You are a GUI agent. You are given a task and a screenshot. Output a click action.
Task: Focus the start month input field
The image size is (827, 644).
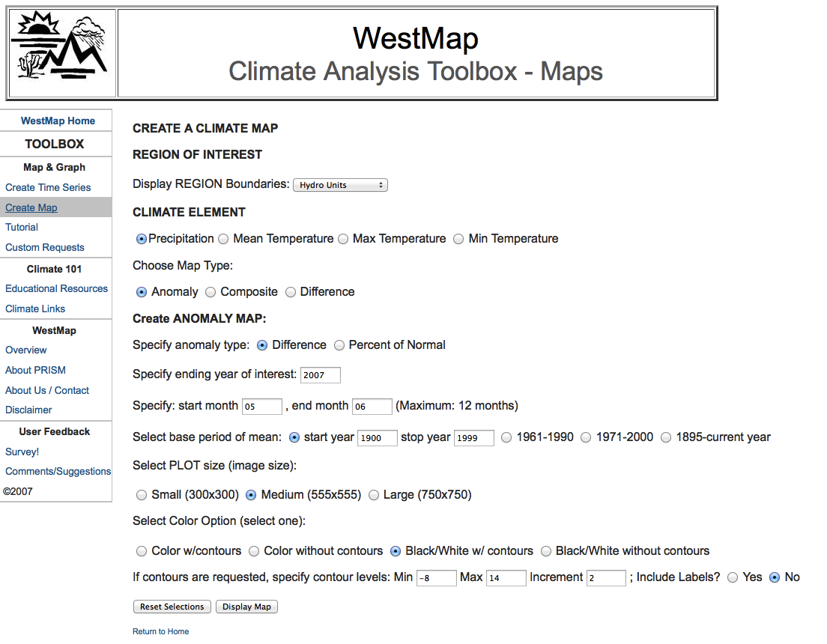[x=262, y=407]
